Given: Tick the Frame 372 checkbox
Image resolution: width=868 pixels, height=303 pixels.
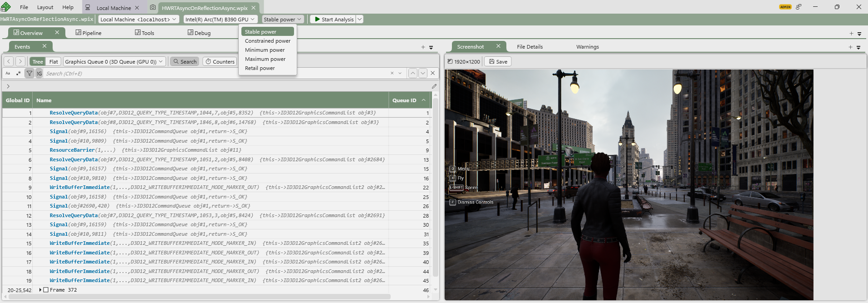Looking at the screenshot, I should pos(46,290).
